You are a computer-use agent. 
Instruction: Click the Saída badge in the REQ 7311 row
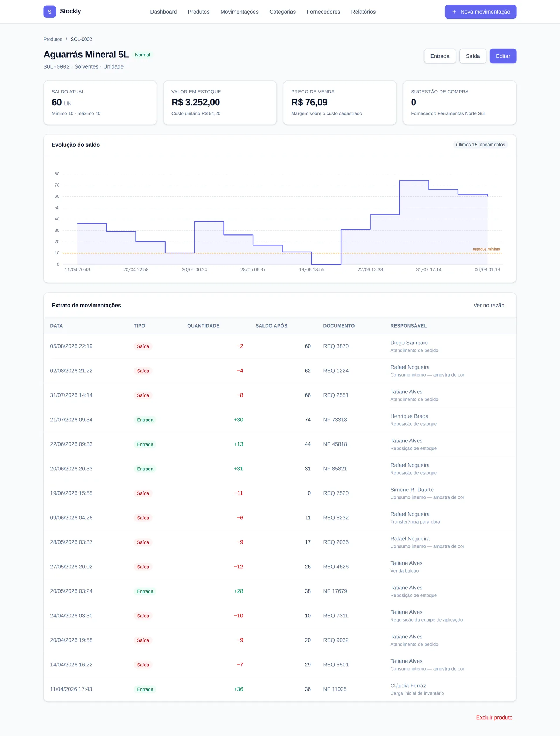[143, 616]
